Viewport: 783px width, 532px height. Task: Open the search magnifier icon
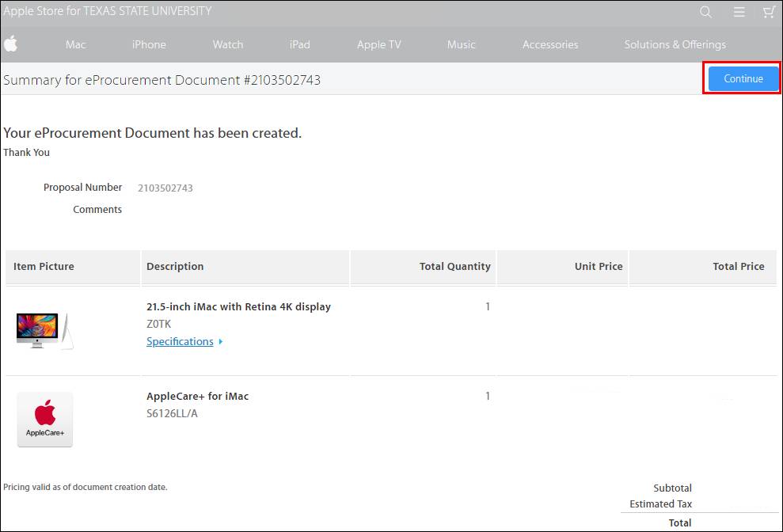(x=705, y=12)
